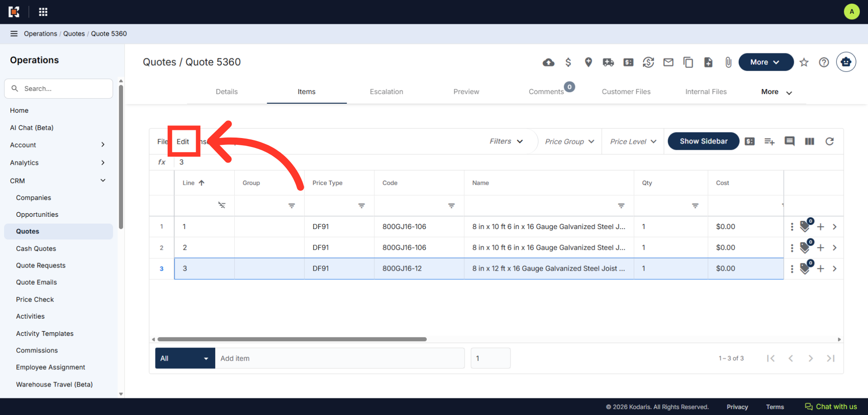Clear filter icon under Line column
This screenshot has height=415, width=868.
point(222,205)
